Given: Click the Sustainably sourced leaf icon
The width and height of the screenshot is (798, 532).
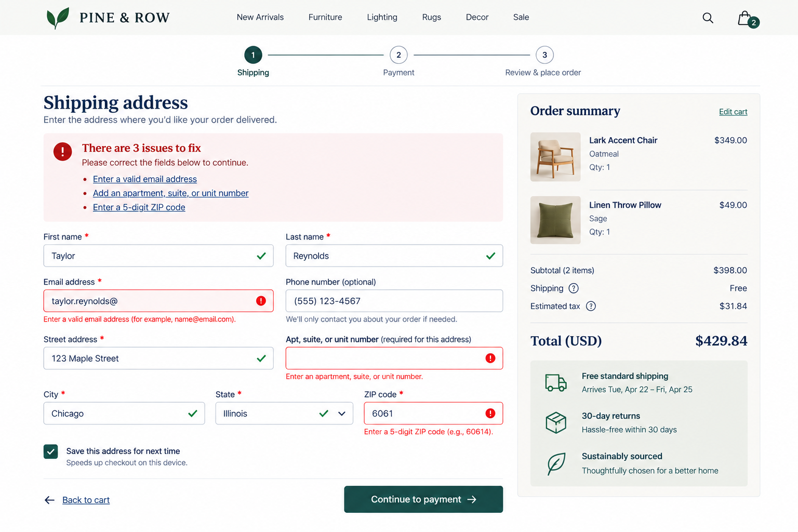Looking at the screenshot, I should pos(556,463).
